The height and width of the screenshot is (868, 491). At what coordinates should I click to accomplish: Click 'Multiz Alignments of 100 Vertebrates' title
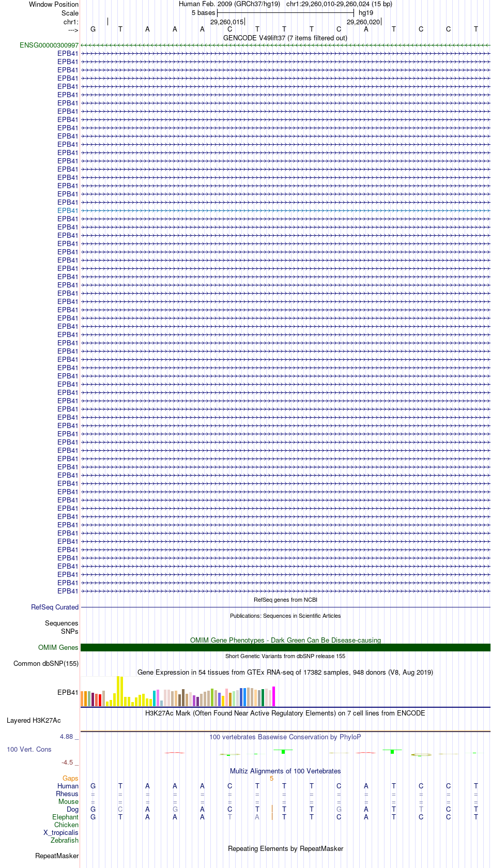pyautogui.click(x=285, y=771)
